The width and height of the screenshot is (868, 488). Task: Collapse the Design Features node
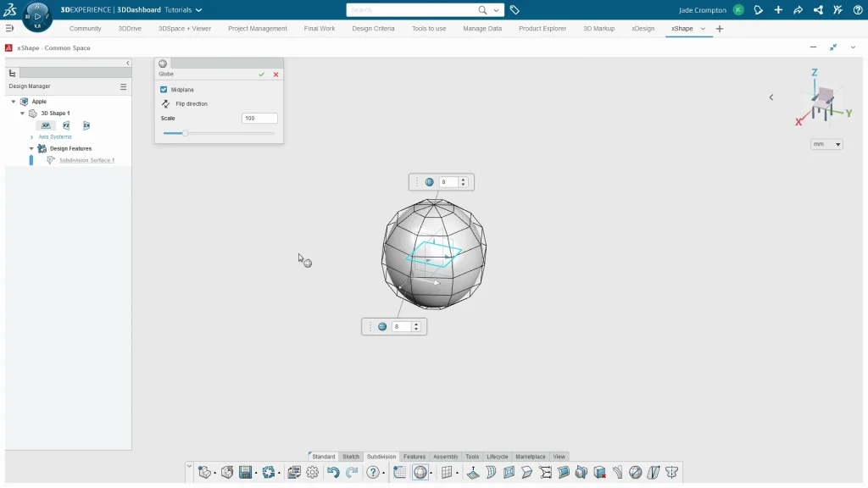pyautogui.click(x=31, y=149)
